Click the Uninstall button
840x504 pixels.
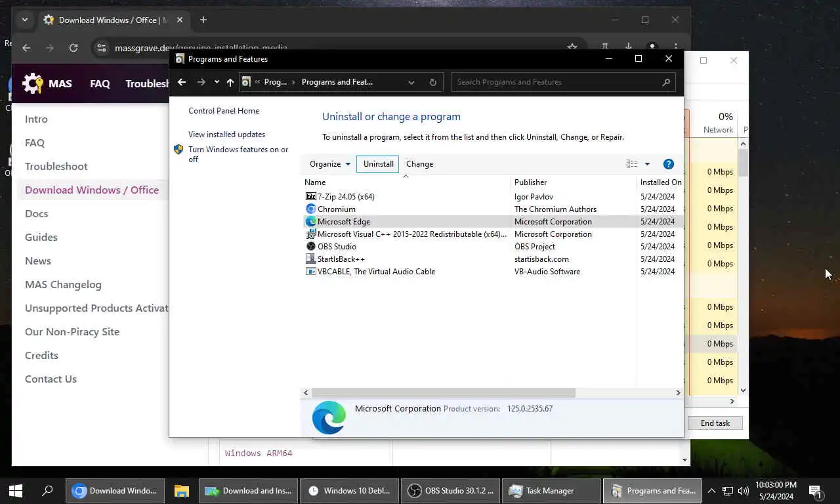[x=379, y=164]
